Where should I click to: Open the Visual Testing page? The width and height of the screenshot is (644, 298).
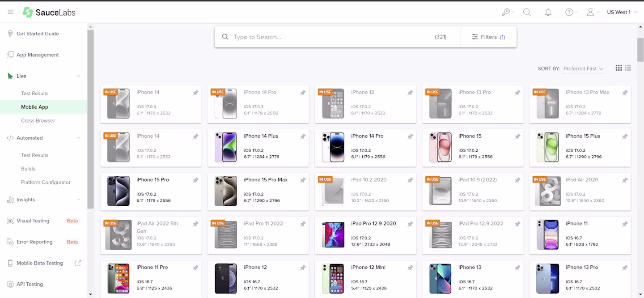click(33, 221)
